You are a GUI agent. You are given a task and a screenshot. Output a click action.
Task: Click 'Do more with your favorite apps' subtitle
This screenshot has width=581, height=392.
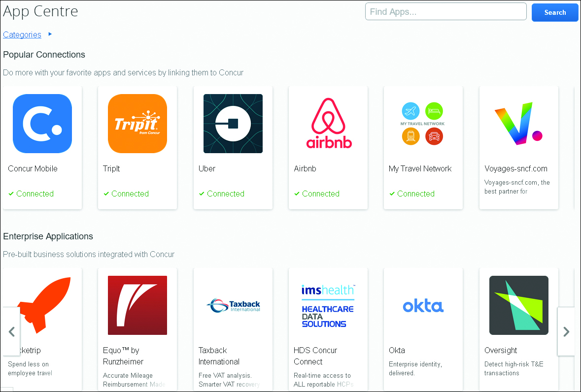click(123, 72)
